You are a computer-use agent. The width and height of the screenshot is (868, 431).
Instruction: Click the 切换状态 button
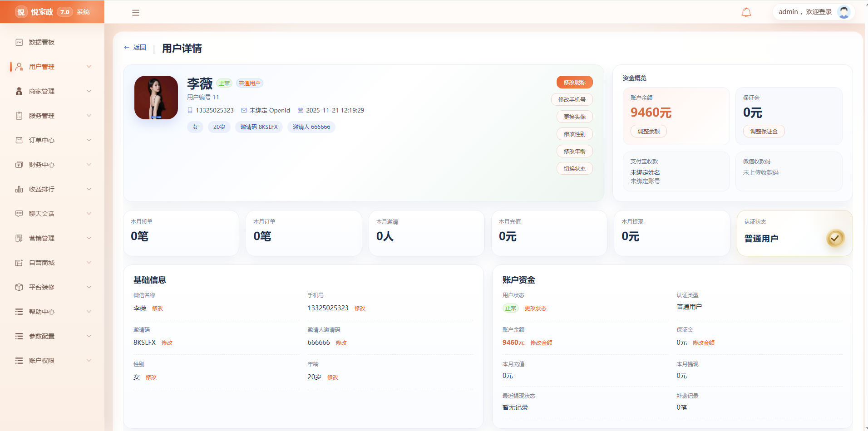tap(575, 168)
